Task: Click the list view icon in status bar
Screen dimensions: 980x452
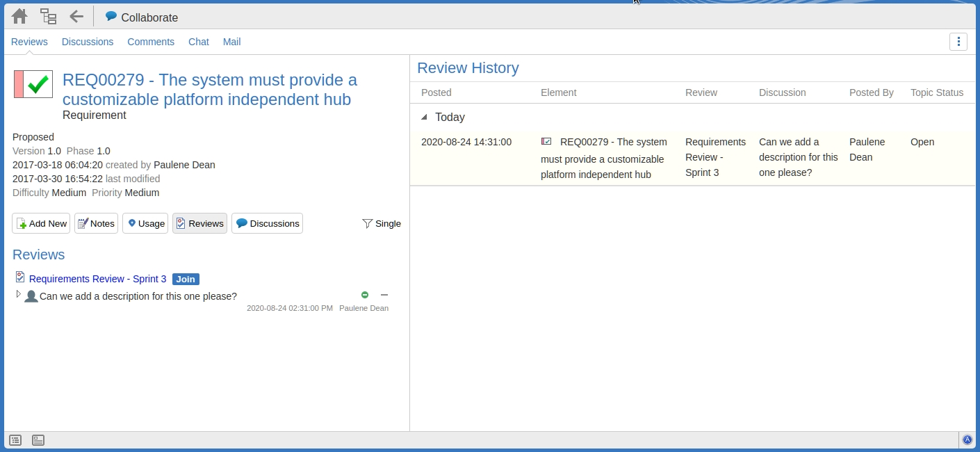Action: [x=15, y=440]
